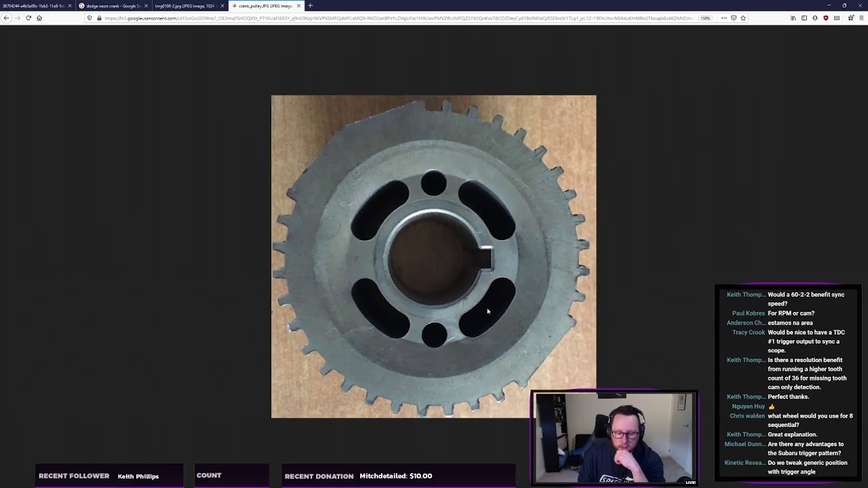The height and width of the screenshot is (488, 868).
Task: Open tracking protection shield in address bar
Action: coord(90,18)
